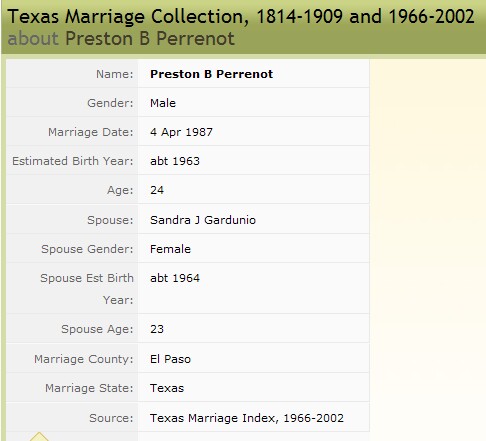Click the 'Marriage County:' field label
The image size is (486, 441).
[x=83, y=359]
